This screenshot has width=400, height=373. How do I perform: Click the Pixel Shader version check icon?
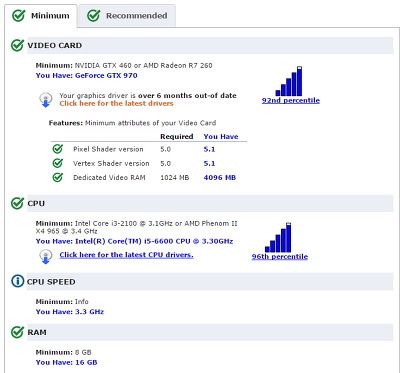tap(58, 149)
